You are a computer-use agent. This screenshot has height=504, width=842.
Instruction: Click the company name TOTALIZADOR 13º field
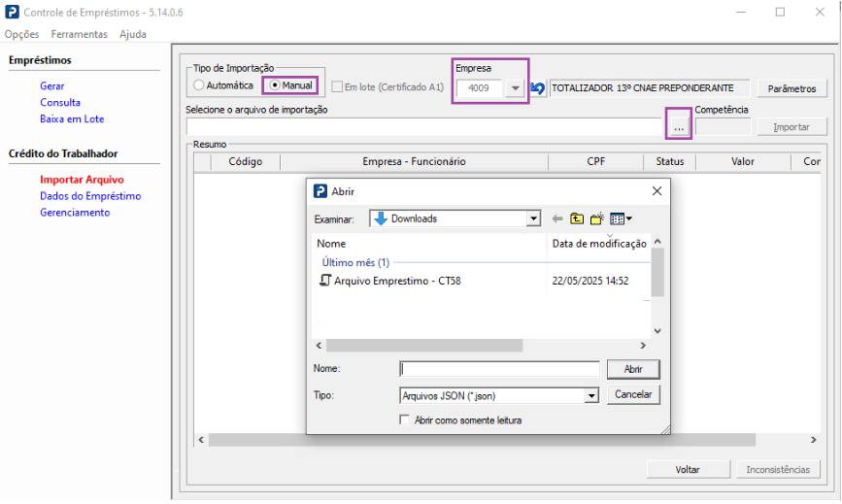point(649,88)
